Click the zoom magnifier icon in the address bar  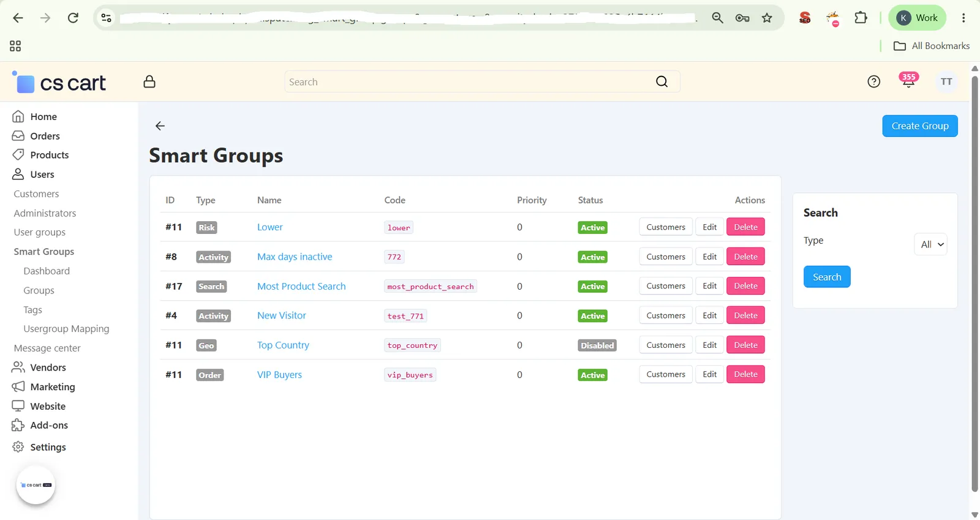(717, 18)
